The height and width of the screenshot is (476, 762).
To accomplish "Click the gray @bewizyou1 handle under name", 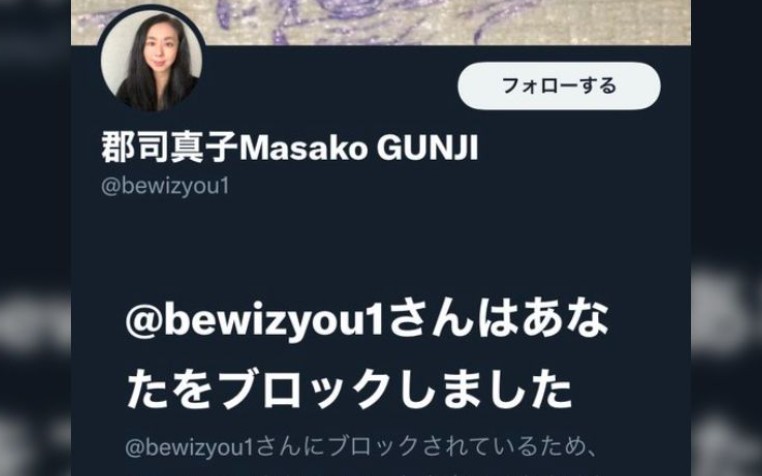I will 165,186.
